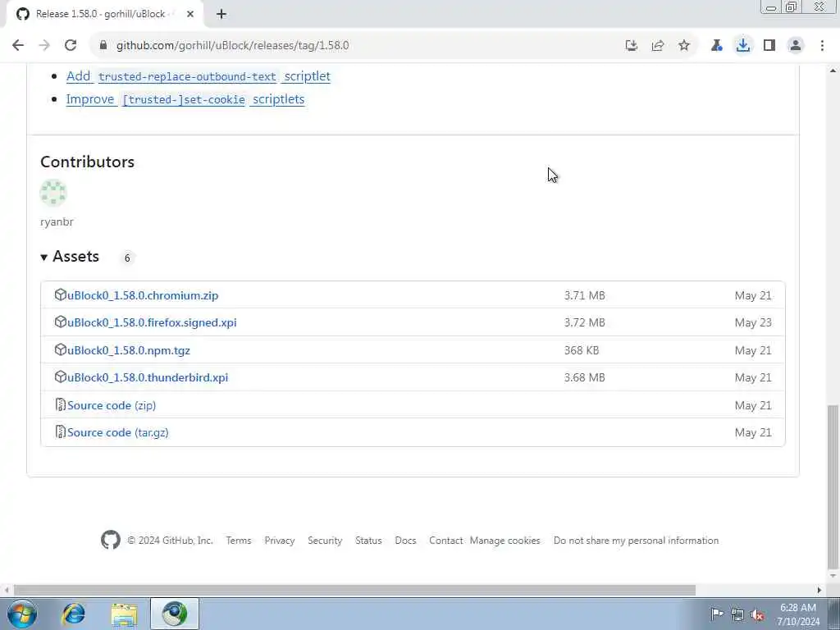Open the Security footer link
840x630 pixels.
(x=325, y=541)
